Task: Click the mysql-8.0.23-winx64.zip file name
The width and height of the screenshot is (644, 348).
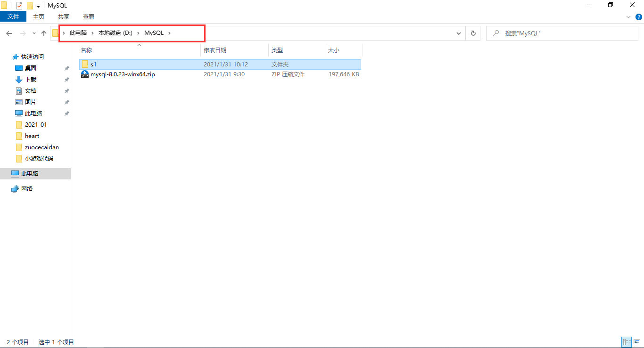Action: click(x=123, y=74)
